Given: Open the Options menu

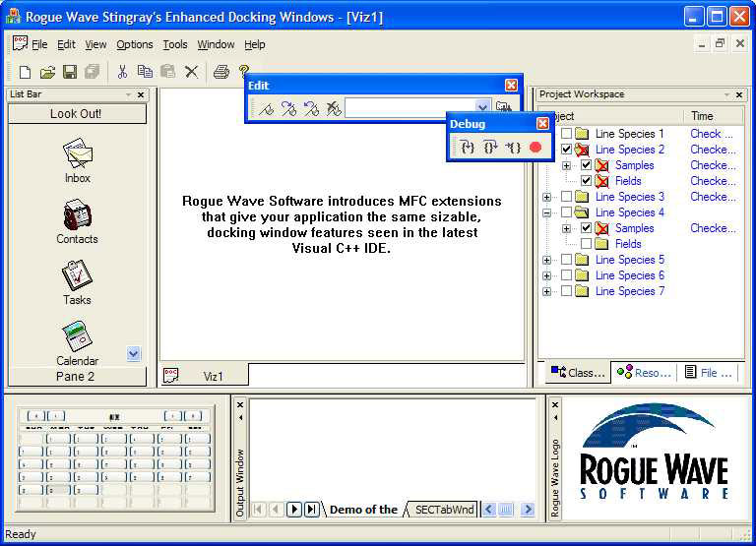Looking at the screenshot, I should 135,44.
